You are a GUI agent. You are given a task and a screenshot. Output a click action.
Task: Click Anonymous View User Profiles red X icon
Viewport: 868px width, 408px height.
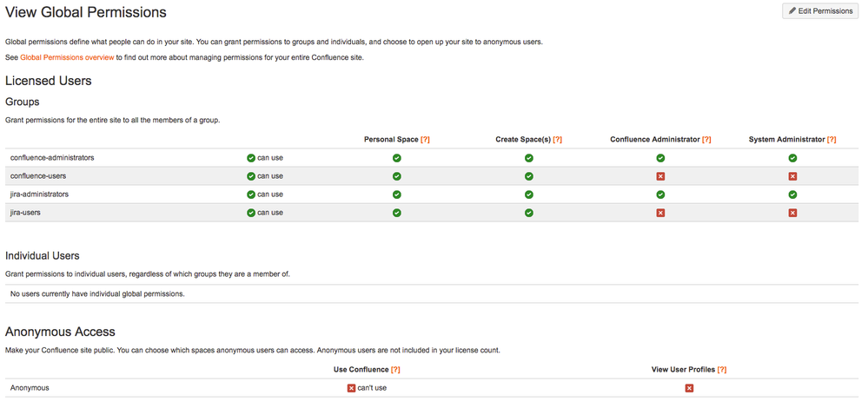(689, 388)
